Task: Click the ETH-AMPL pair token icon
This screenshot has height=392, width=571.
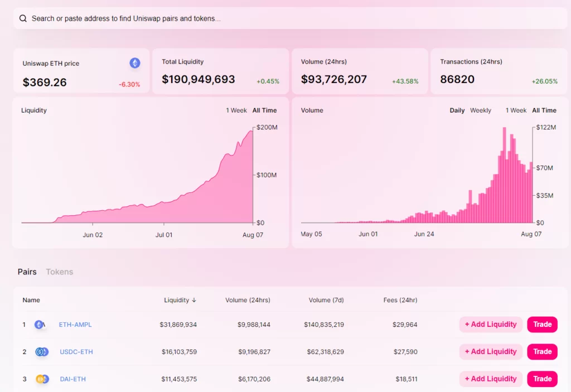Action: point(40,324)
